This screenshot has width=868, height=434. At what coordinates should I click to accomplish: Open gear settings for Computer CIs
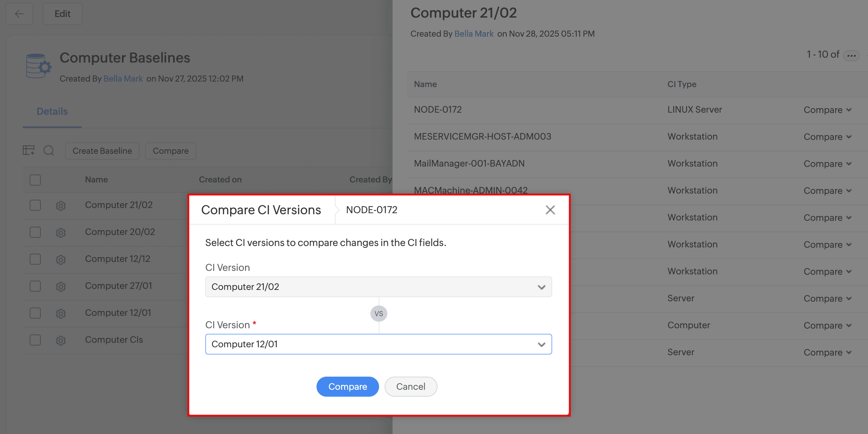tap(61, 340)
